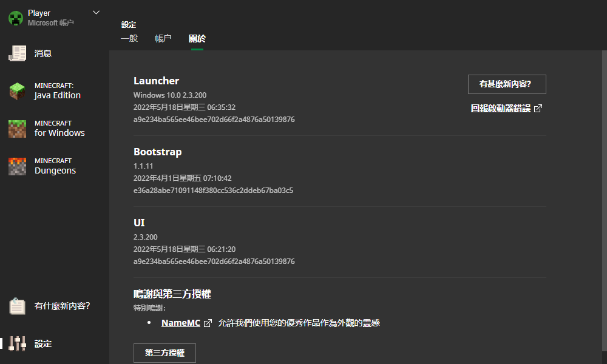
Task: Click the 鳴謝與第三方授權 heading
Action: coord(172,294)
